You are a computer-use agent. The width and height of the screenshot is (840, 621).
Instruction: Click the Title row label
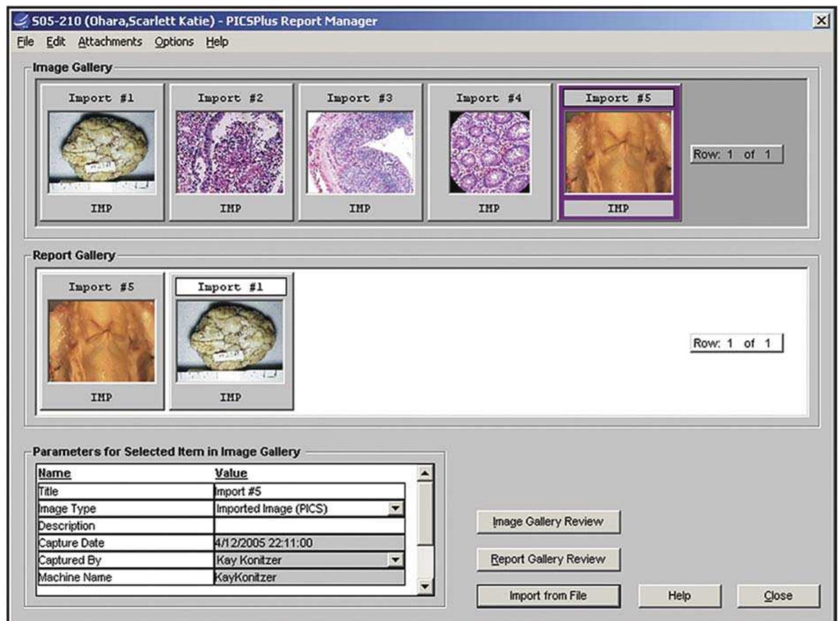tap(125, 491)
